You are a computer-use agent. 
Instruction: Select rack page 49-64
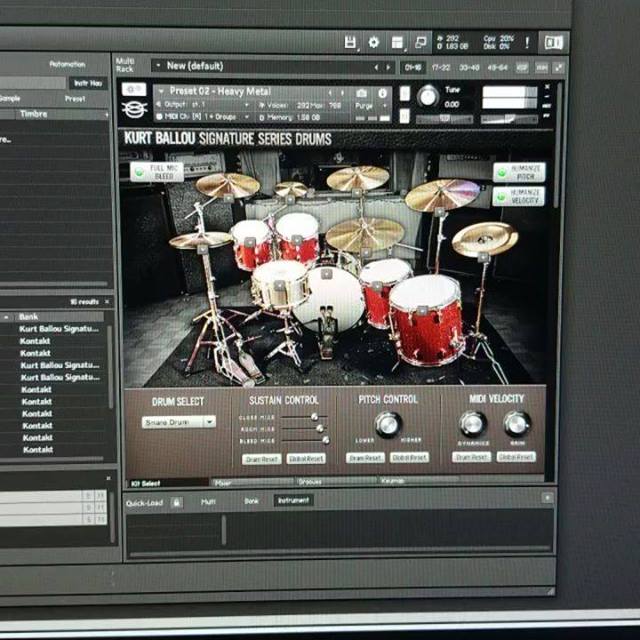click(x=497, y=68)
